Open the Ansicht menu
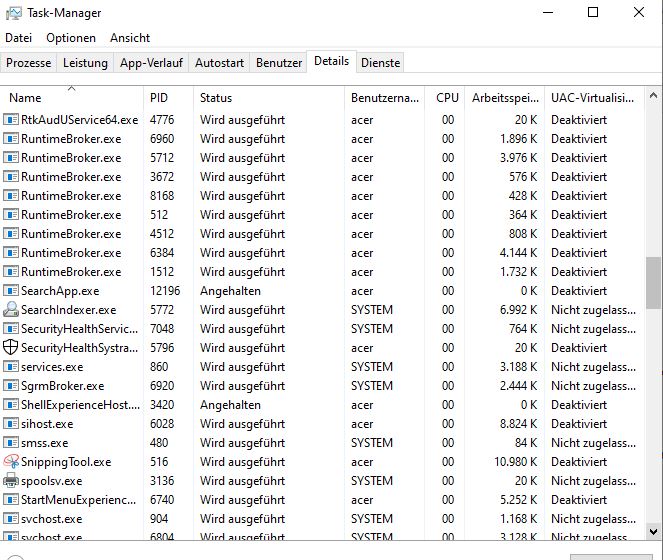The width and height of the screenshot is (663, 560). point(130,38)
